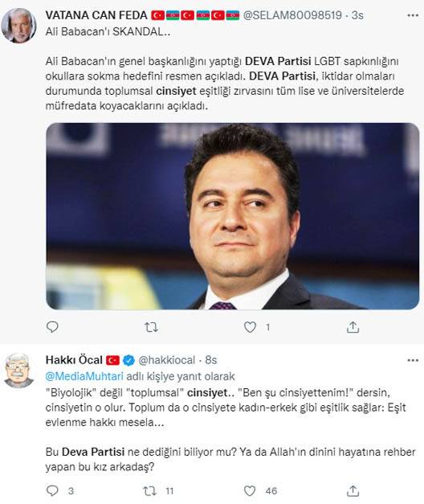This screenshot has height=504, width=424.
Task: Click the Hakkı Öcal display name
Action: pyautogui.click(x=74, y=360)
